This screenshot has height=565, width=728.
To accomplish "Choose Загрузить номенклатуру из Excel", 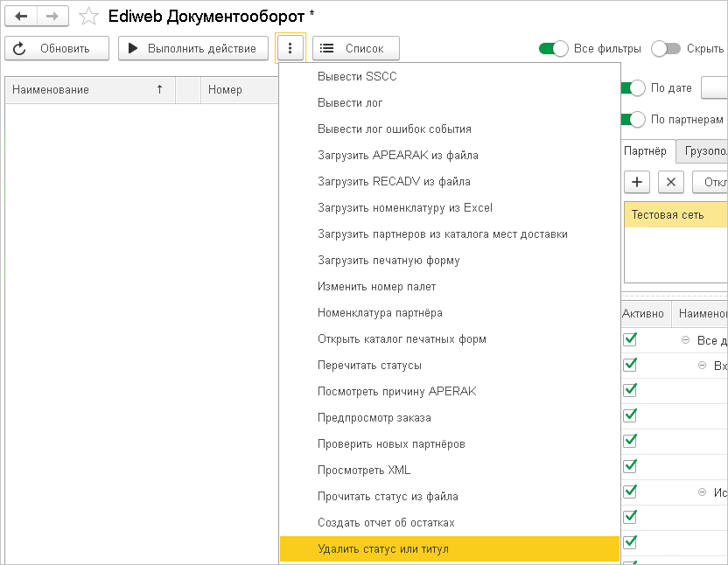I will point(405,207).
